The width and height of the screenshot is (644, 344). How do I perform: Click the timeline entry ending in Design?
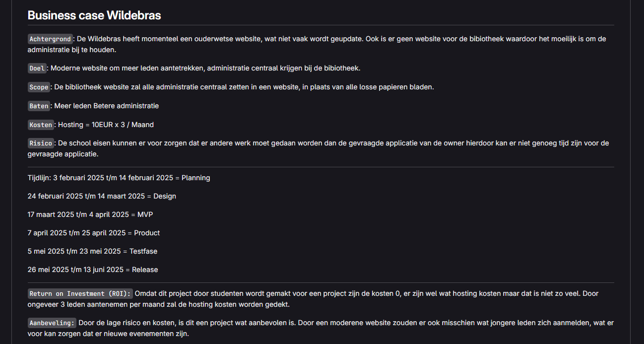[x=102, y=196]
